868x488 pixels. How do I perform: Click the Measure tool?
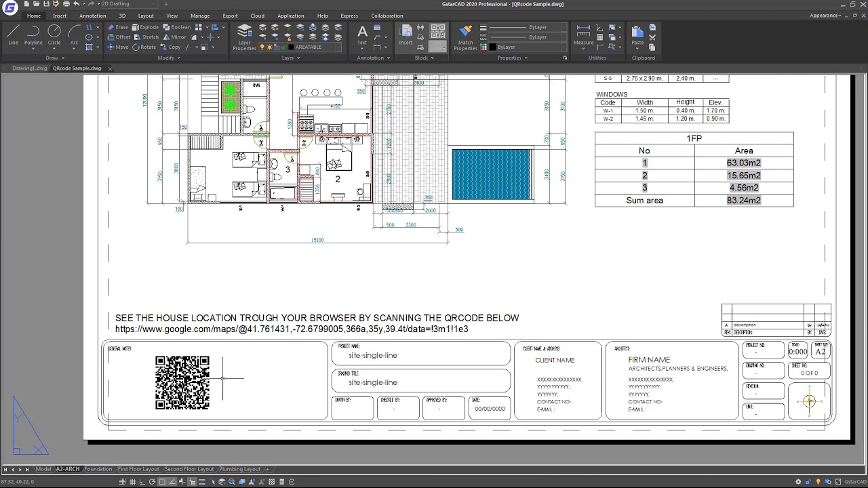point(583,35)
